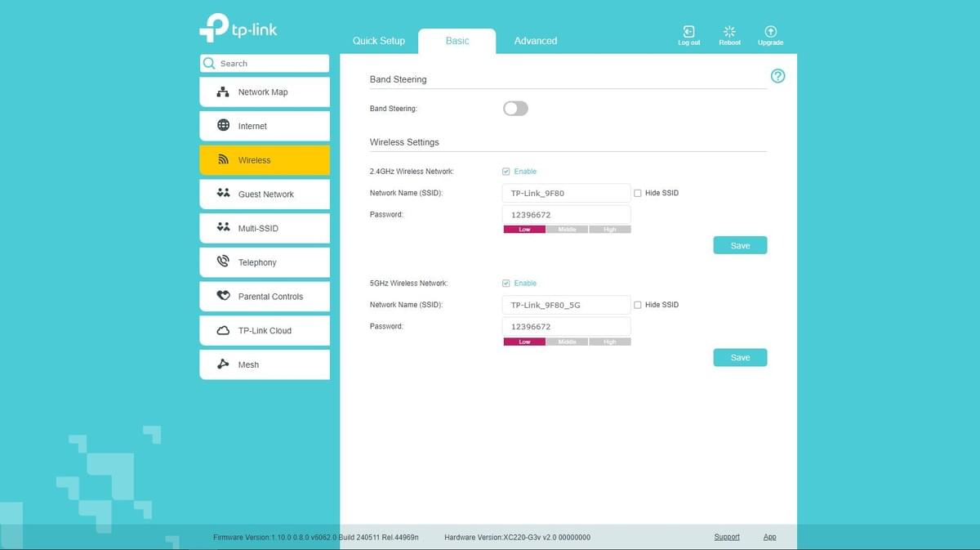
Task: Click the Mesh icon
Action: point(223,364)
